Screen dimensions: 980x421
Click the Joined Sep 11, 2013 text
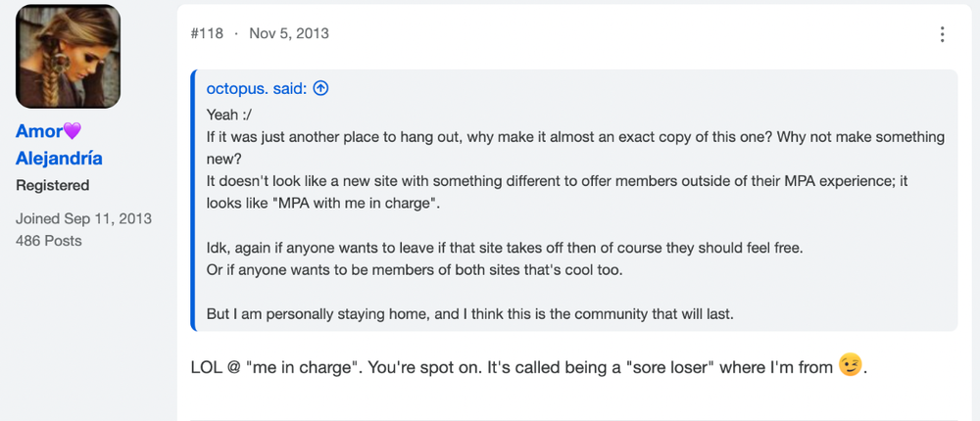[83, 218]
